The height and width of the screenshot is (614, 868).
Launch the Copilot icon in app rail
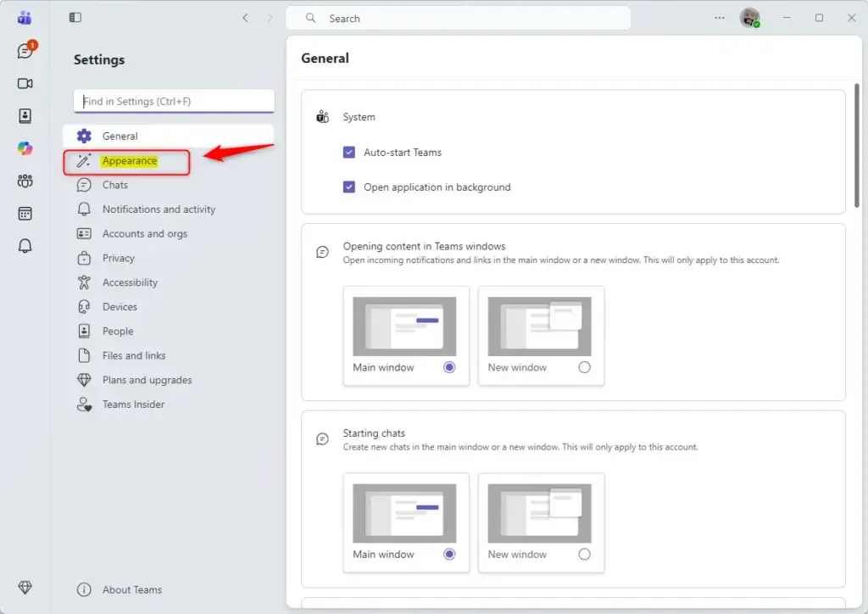[25, 148]
